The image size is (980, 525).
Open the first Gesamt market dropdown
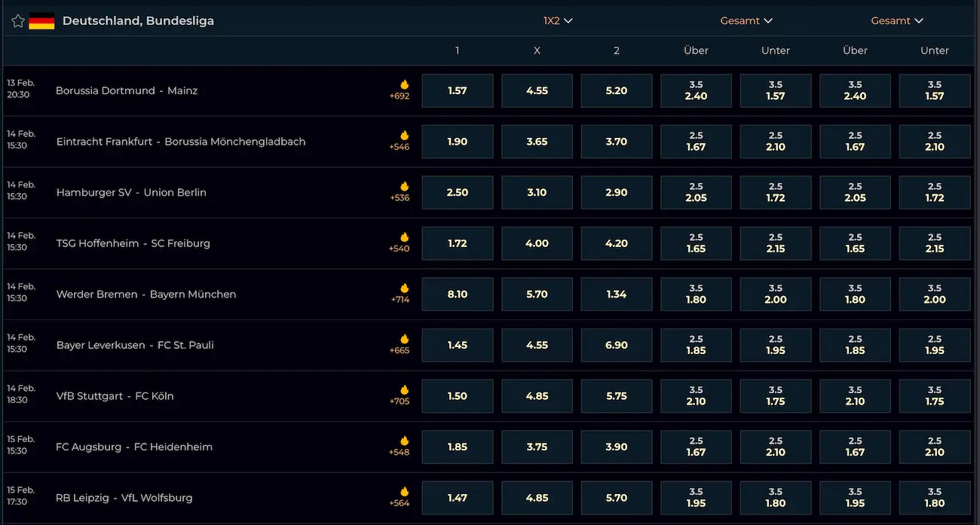coord(746,21)
